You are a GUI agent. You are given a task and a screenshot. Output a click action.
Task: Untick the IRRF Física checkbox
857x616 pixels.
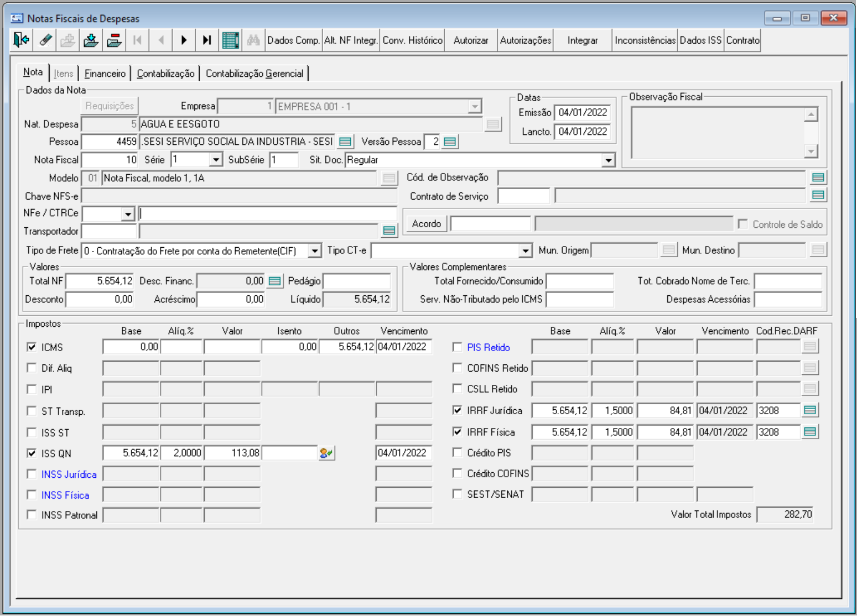point(457,432)
